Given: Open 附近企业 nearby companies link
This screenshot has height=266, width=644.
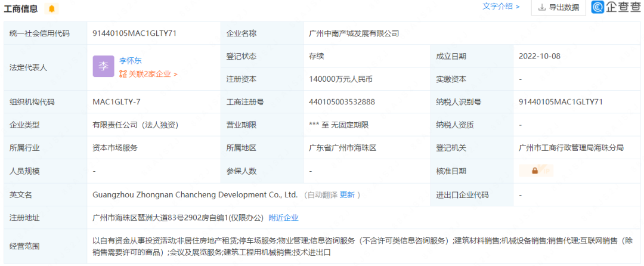Looking at the screenshot, I should click(x=283, y=218).
